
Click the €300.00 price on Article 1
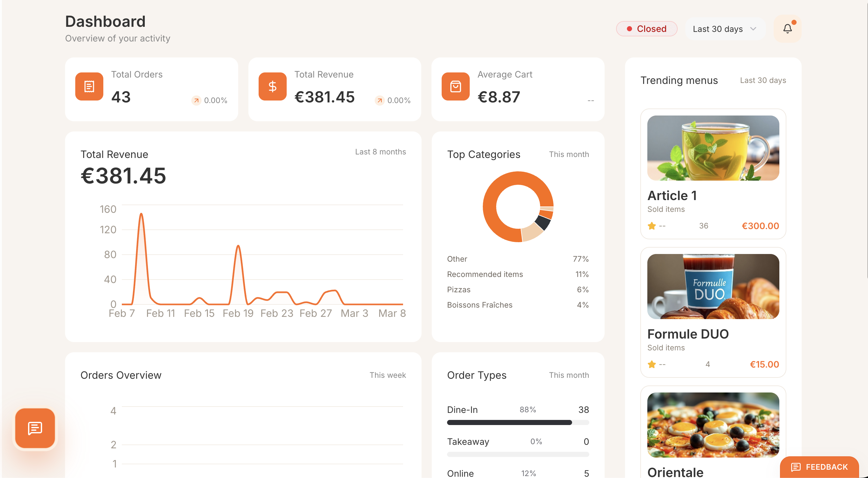[x=760, y=226]
